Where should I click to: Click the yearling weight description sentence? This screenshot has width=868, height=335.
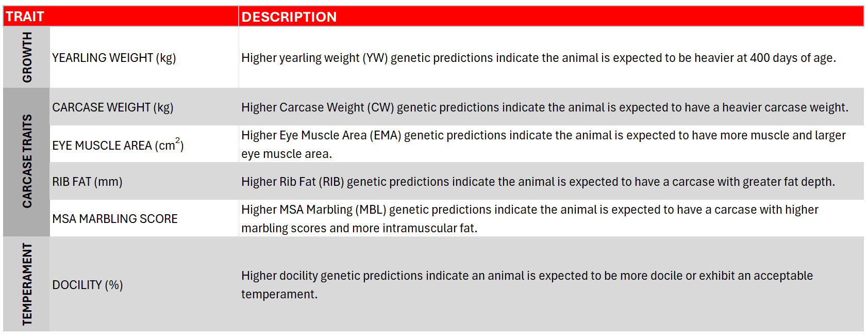tap(538, 58)
